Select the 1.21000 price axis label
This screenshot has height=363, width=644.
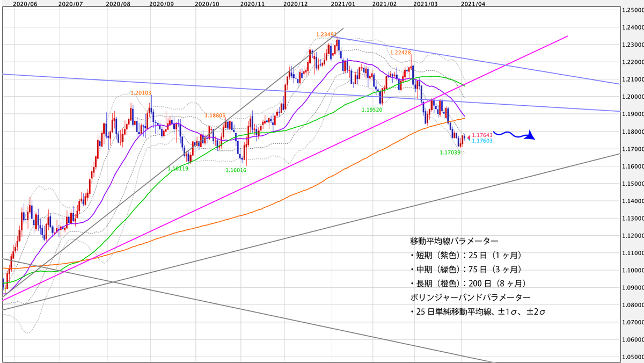[x=632, y=79]
